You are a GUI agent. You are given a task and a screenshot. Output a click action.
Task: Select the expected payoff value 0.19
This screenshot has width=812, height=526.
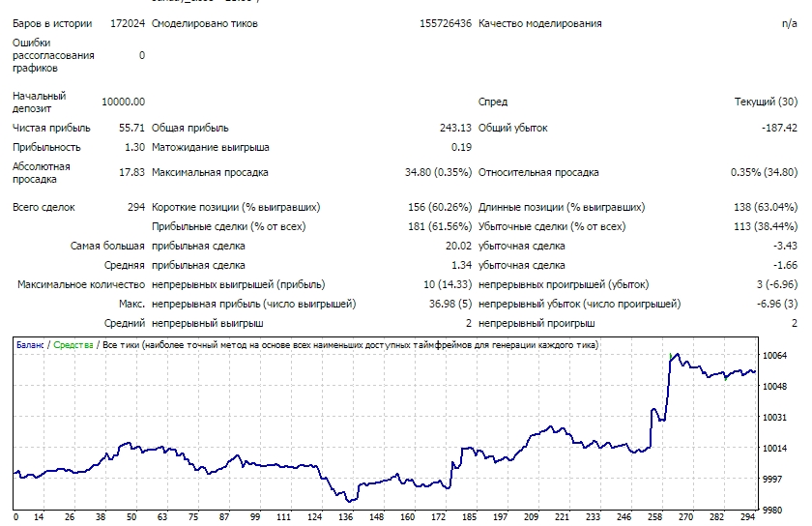(461, 148)
